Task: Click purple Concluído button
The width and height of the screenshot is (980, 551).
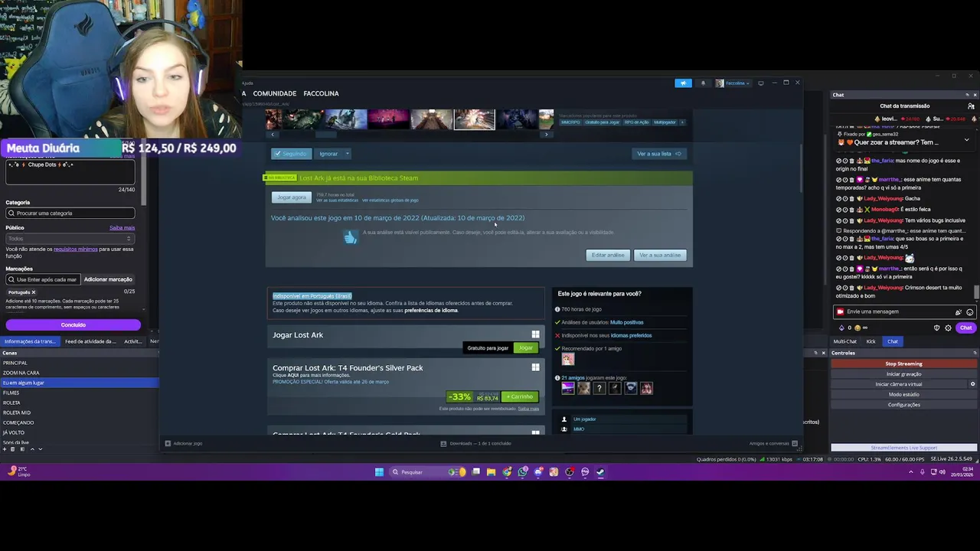Action: (73, 325)
